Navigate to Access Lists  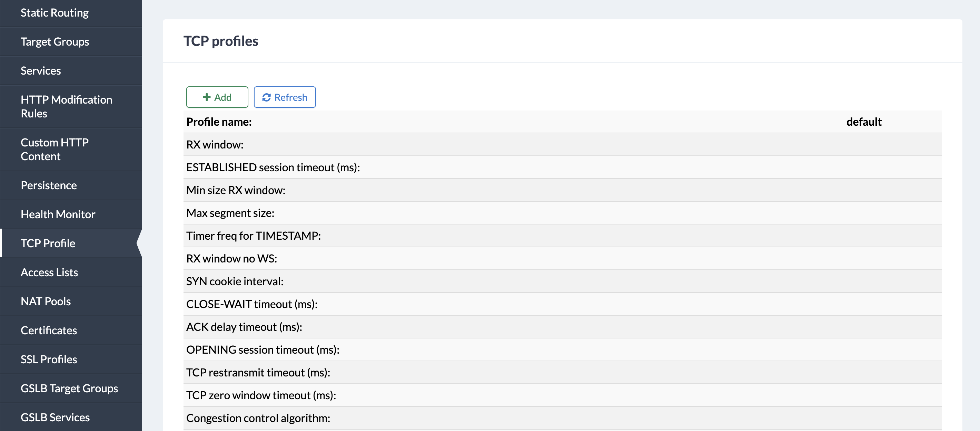click(49, 272)
